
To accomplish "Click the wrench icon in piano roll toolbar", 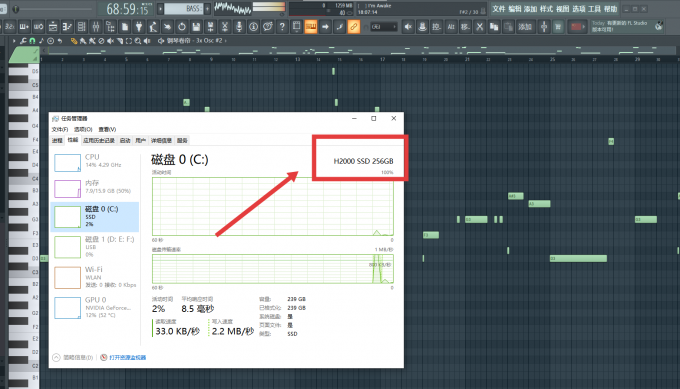I will point(23,41).
